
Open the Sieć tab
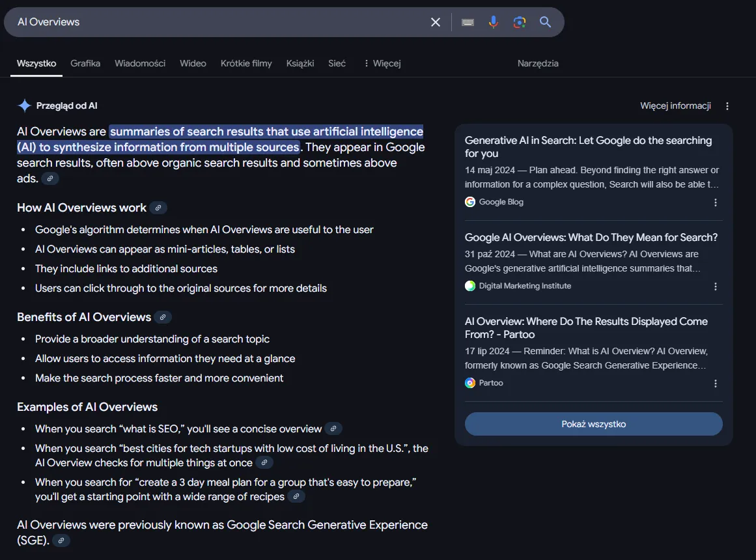point(337,64)
